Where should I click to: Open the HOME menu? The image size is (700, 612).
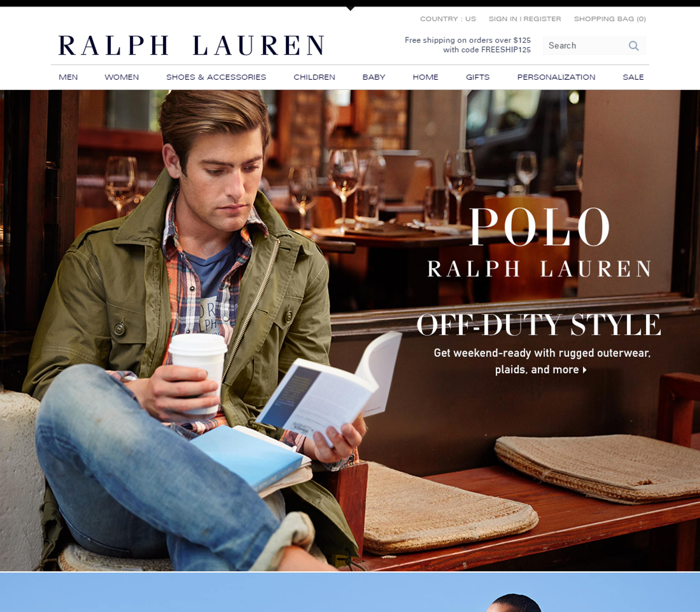425,77
